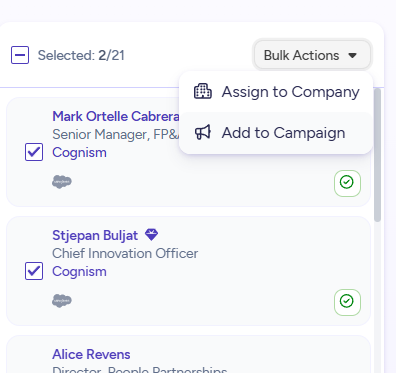Open Alice Revens contact name
Viewport: 396px width, 373px height.
(91, 354)
